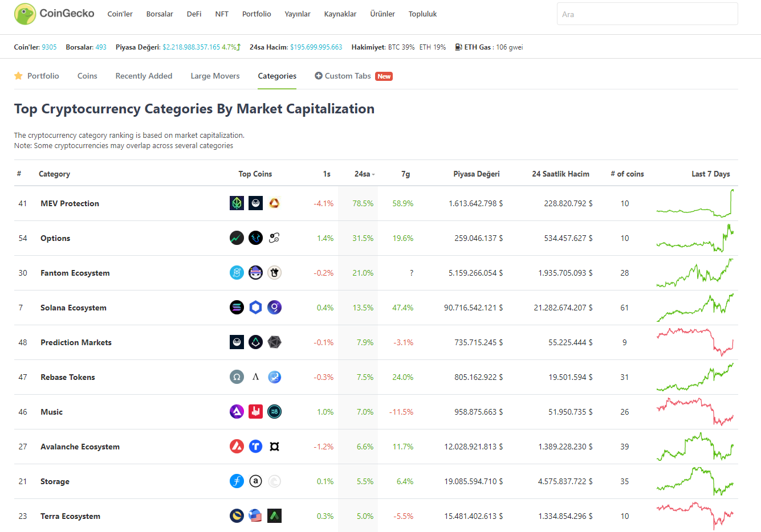Screen dimensions: 761x532
Task: Switch to Recently Added tab
Action: coord(144,76)
